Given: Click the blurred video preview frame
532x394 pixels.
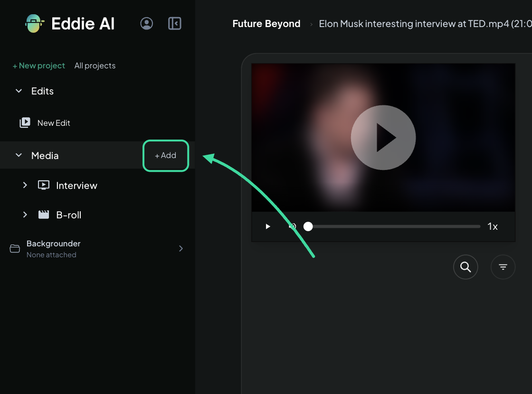Looking at the screenshot, I should [x=383, y=137].
